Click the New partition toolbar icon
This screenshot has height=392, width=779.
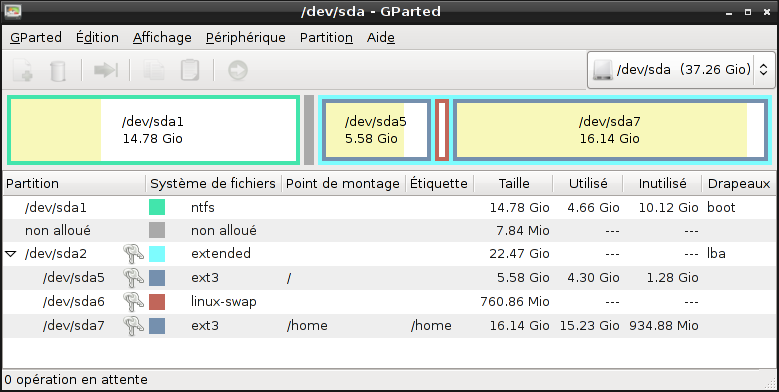[23, 70]
